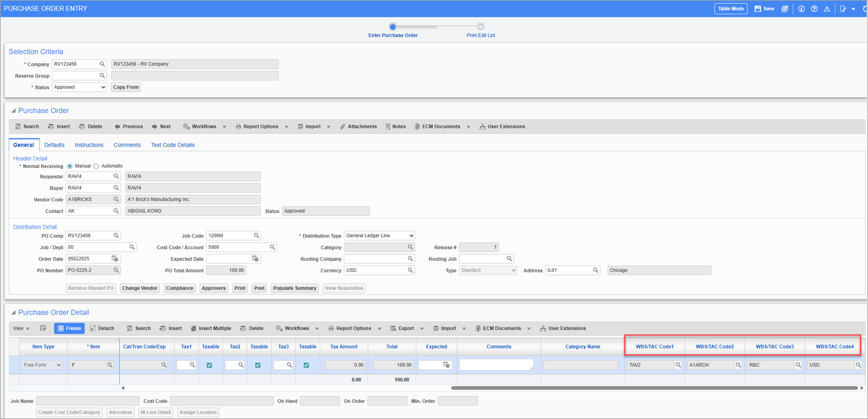Viewport: 868px width, 419px height.
Task: Collapse the Purchase Order Detail section
Action: (13, 313)
